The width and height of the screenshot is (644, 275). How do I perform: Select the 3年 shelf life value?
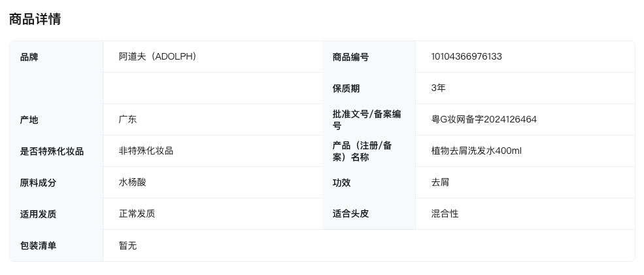438,88
